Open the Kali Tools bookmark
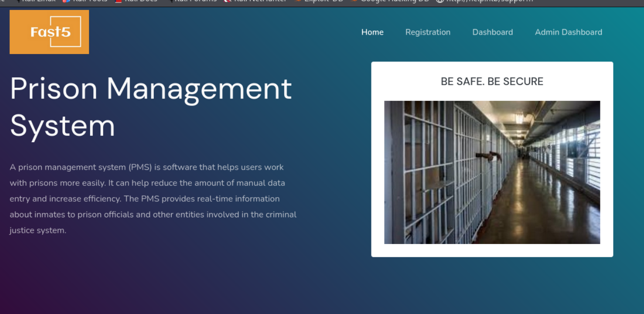 tap(87, 1)
